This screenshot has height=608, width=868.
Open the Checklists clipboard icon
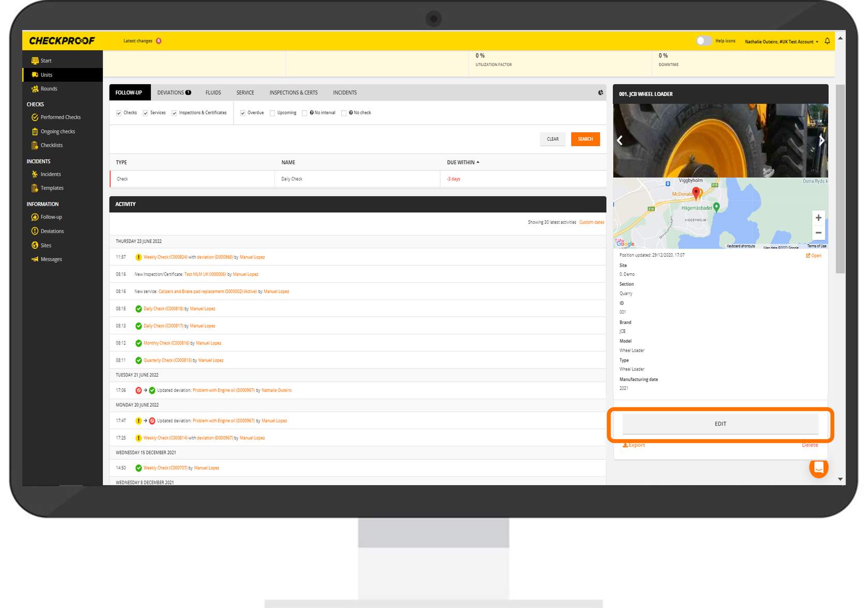35,145
